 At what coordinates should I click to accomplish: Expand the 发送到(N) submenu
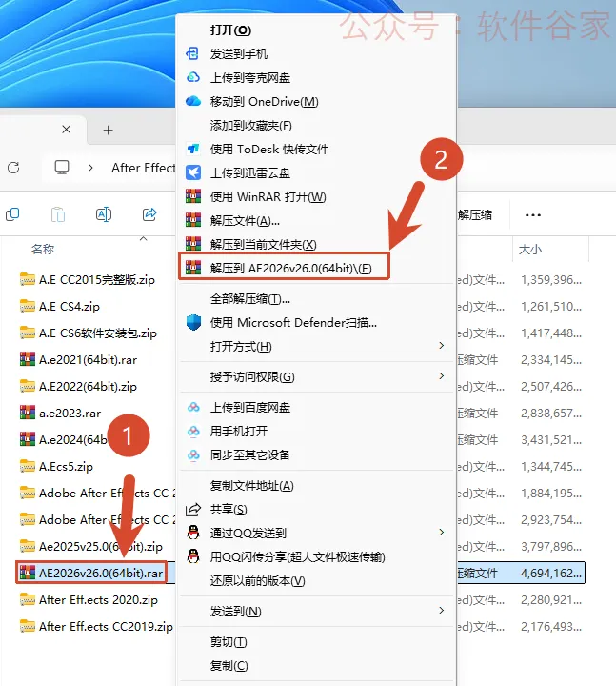tap(442, 611)
